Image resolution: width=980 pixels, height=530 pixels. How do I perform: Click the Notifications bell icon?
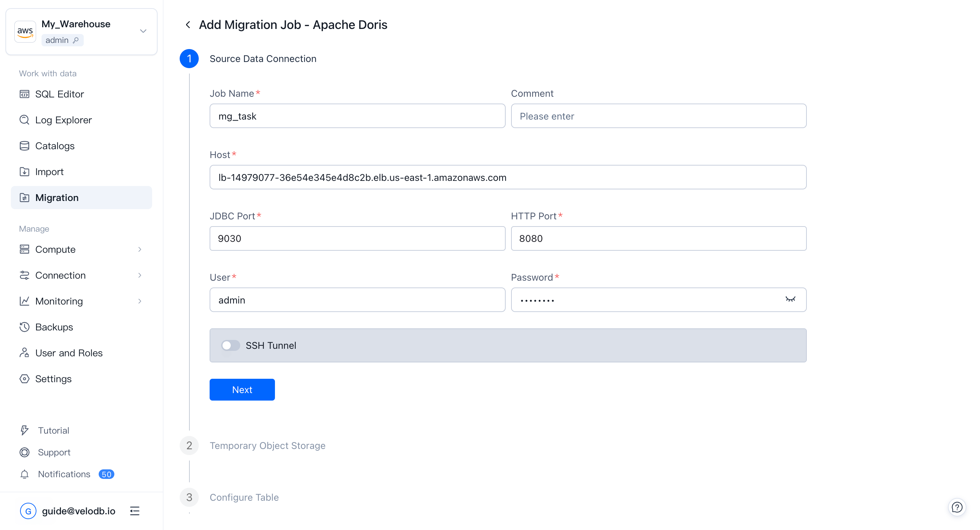(x=24, y=474)
